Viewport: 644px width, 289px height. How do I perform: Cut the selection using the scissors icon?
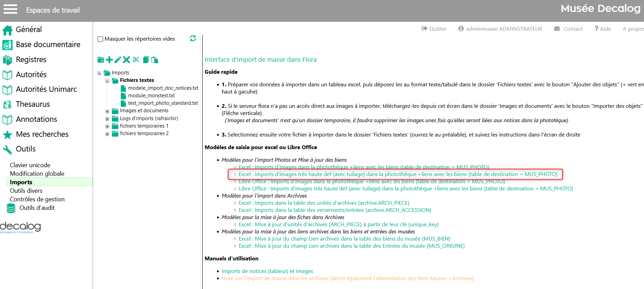point(136,60)
